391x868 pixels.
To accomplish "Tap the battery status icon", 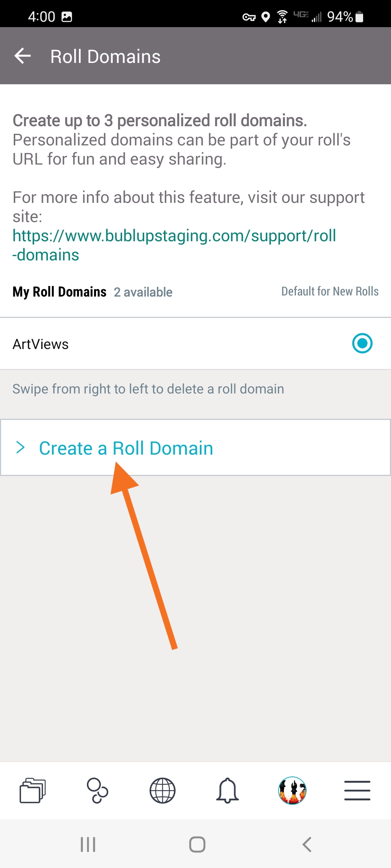I will 360,17.
